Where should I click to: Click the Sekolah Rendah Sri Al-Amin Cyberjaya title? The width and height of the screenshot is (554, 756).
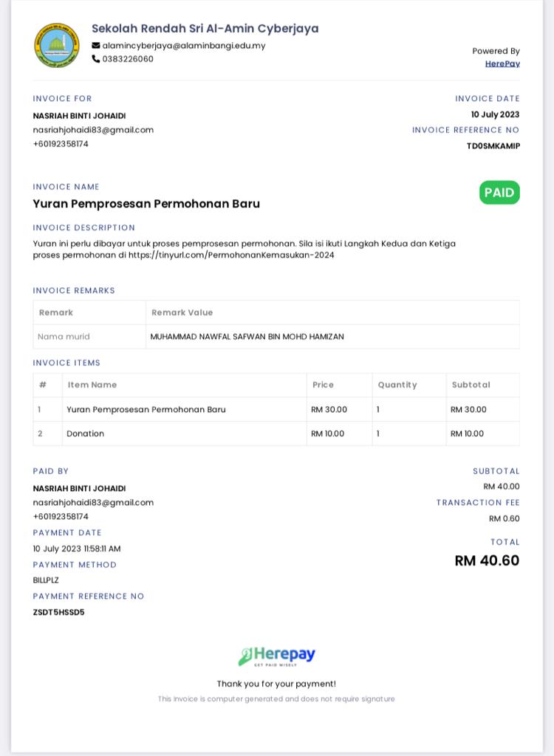tap(205, 29)
